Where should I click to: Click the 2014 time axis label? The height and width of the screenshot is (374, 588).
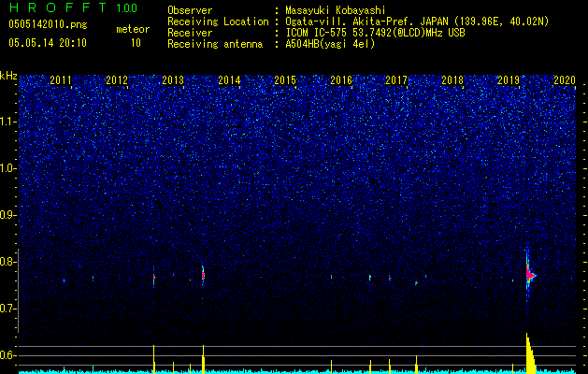pyautogui.click(x=229, y=80)
